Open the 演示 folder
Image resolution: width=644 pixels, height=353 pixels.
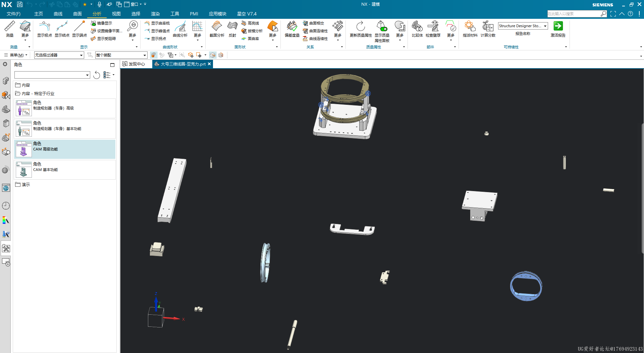[x=22, y=184]
